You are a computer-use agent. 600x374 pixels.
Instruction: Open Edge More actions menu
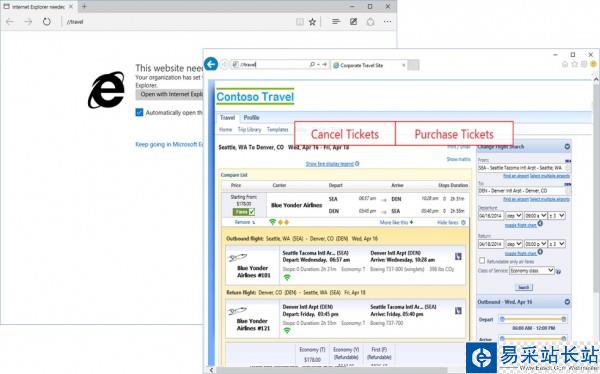[388, 22]
